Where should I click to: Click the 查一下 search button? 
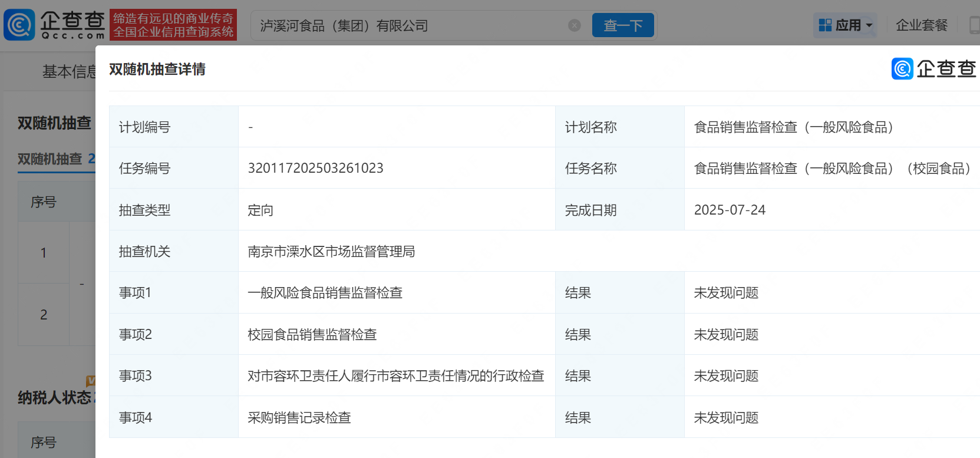623,25
